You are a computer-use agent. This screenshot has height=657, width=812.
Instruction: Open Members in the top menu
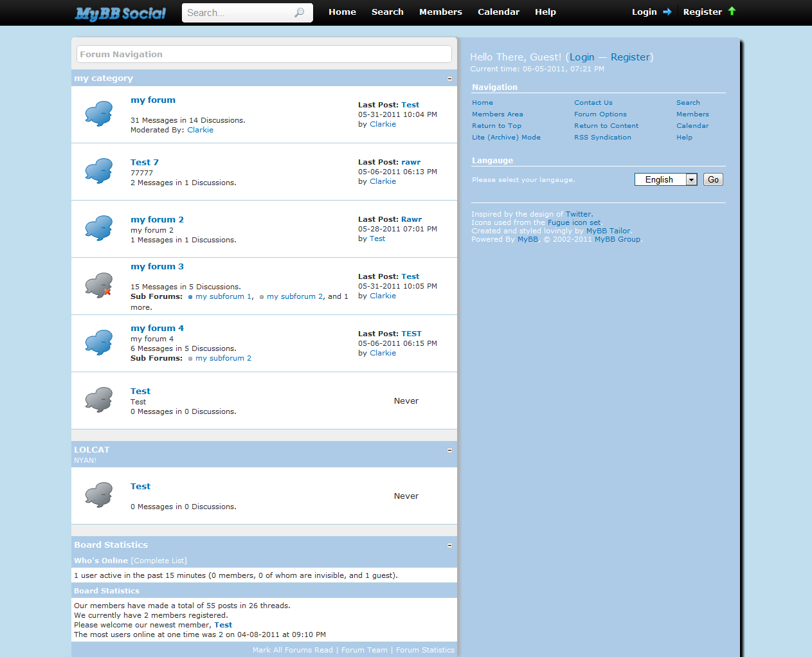440,12
